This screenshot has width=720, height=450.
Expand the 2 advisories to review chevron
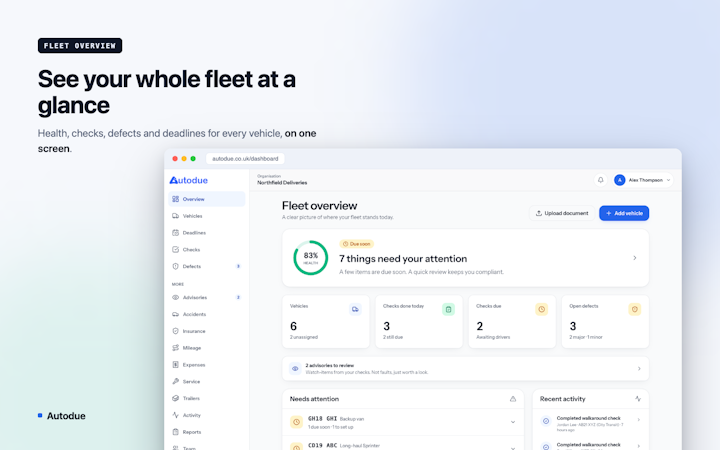(x=639, y=369)
